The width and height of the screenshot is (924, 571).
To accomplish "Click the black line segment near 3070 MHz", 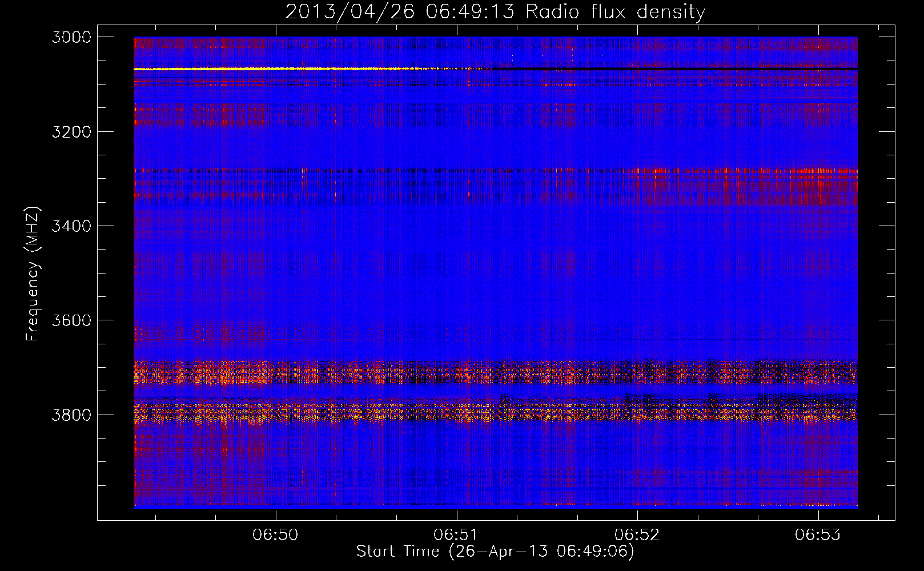I will click(674, 69).
